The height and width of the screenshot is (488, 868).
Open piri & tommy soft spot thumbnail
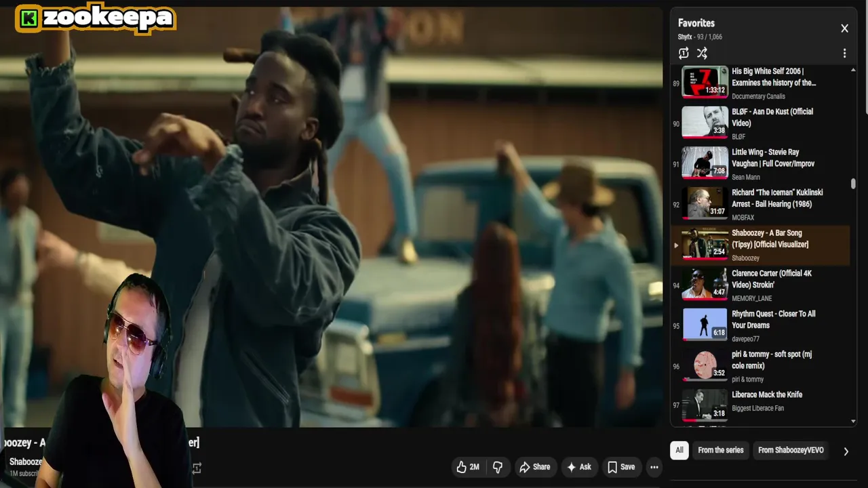[x=705, y=365]
